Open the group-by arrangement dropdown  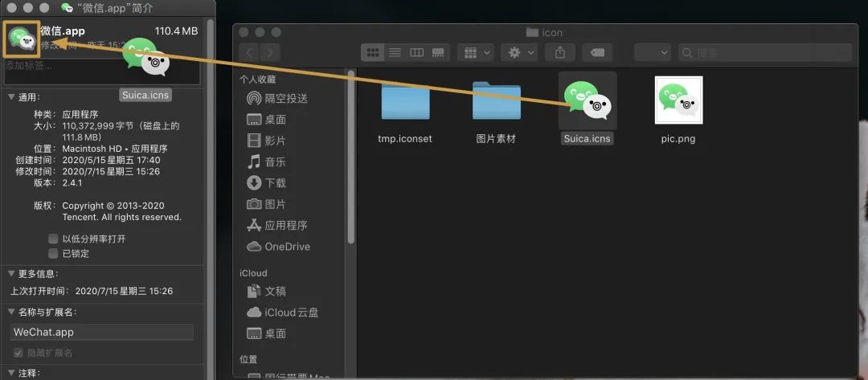point(476,52)
